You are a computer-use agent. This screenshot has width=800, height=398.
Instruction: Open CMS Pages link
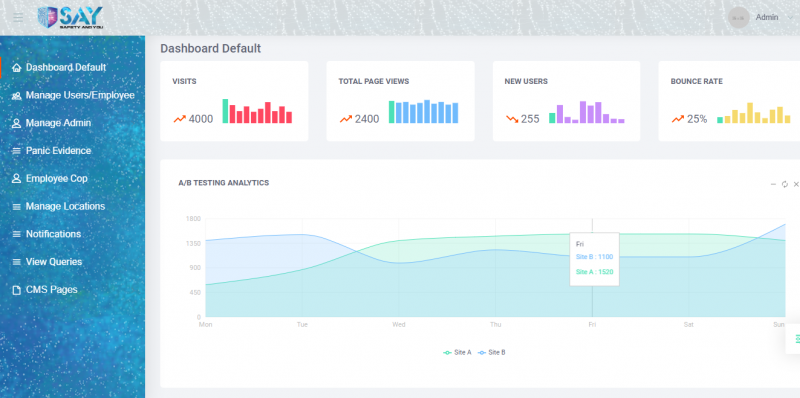pos(52,289)
